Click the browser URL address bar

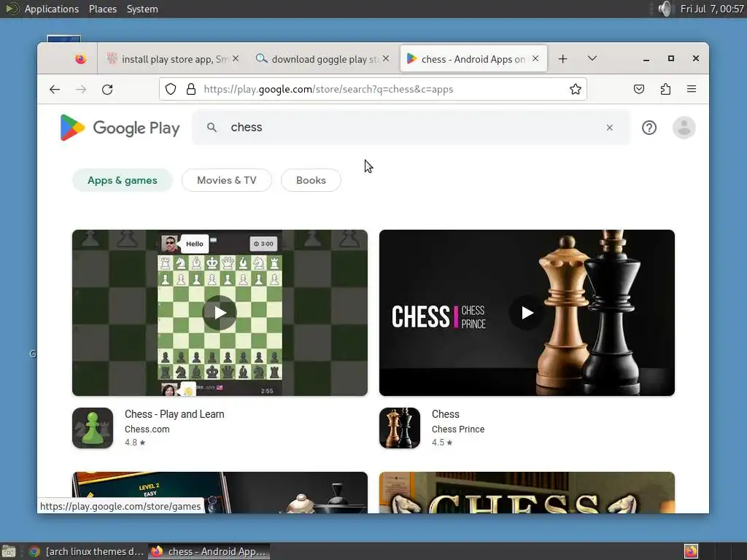[x=374, y=89]
